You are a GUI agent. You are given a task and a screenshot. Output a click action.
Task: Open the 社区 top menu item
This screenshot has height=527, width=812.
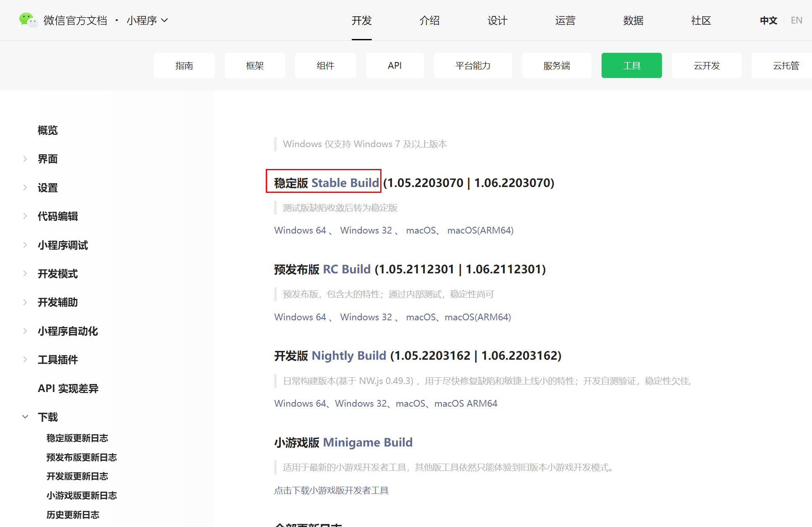coord(701,20)
